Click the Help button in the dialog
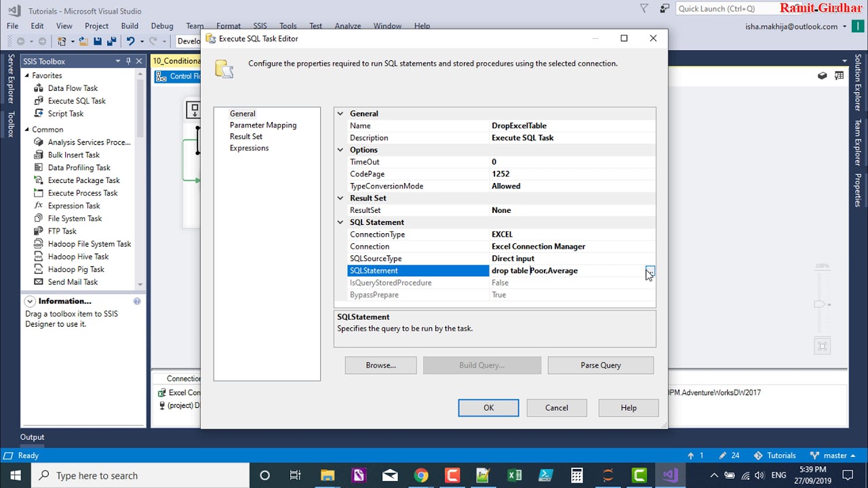This screenshot has height=488, width=868. click(629, 408)
